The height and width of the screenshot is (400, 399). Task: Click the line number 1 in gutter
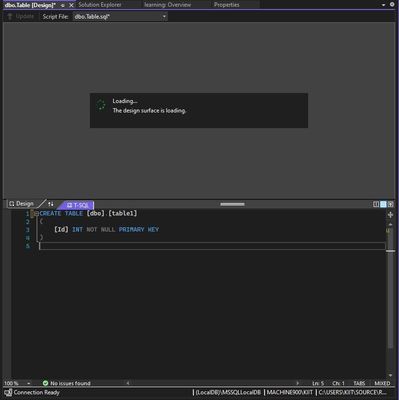pos(28,213)
